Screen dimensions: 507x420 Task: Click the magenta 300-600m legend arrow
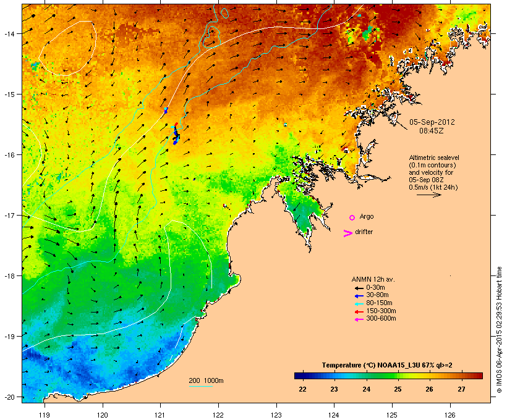click(359, 319)
